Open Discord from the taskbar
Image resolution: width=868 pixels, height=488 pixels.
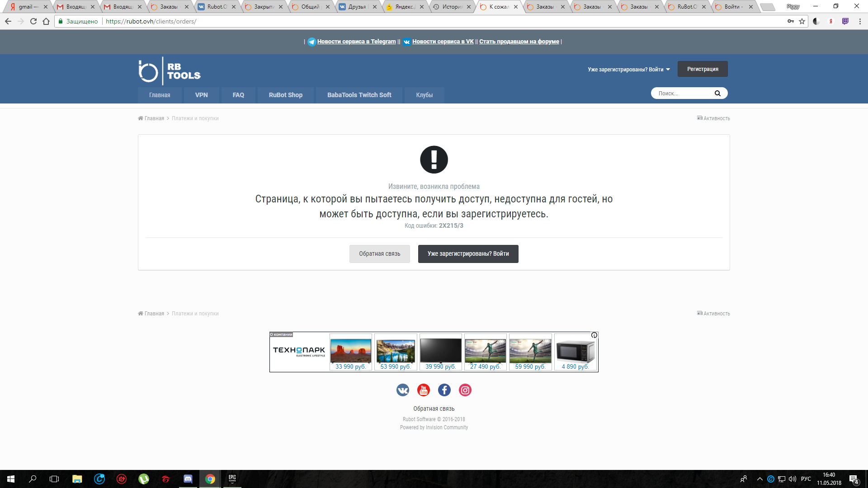click(188, 479)
